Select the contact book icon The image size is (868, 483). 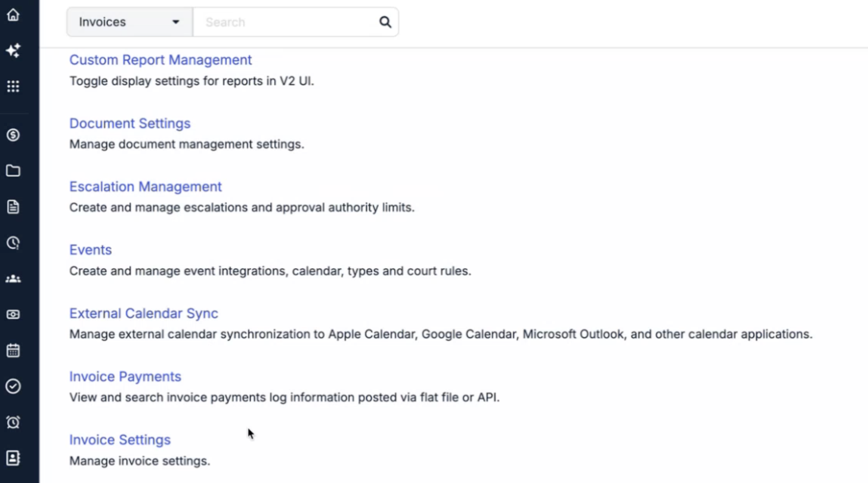[13, 458]
